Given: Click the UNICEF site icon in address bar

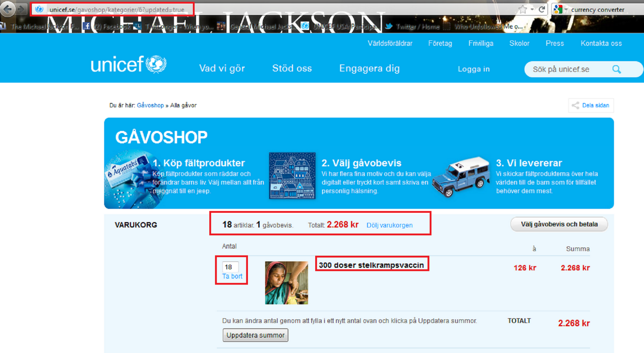Looking at the screenshot, I should (x=39, y=9).
